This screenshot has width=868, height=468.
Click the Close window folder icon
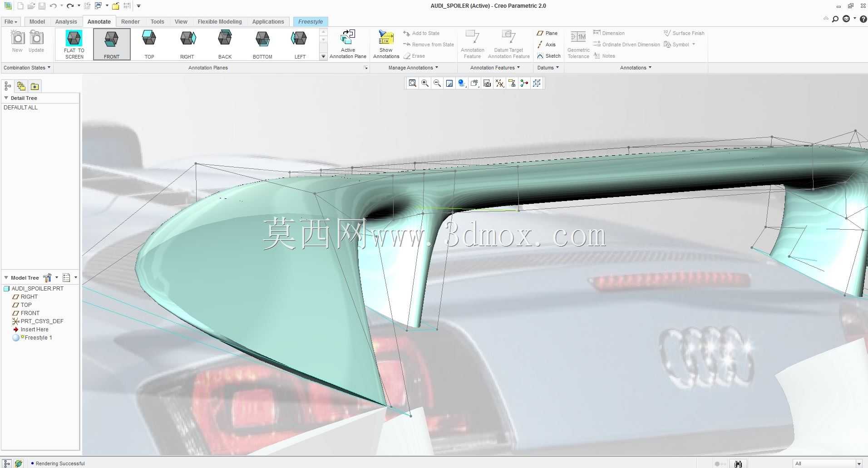pyautogui.click(x=116, y=6)
